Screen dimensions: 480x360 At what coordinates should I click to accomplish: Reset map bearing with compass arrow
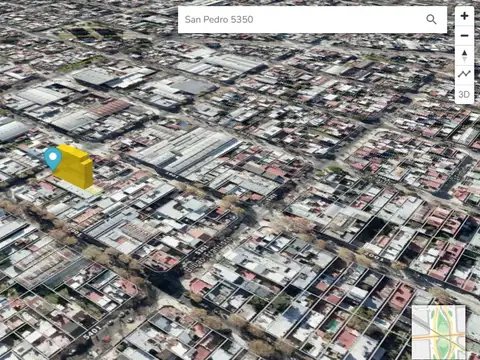click(x=464, y=56)
